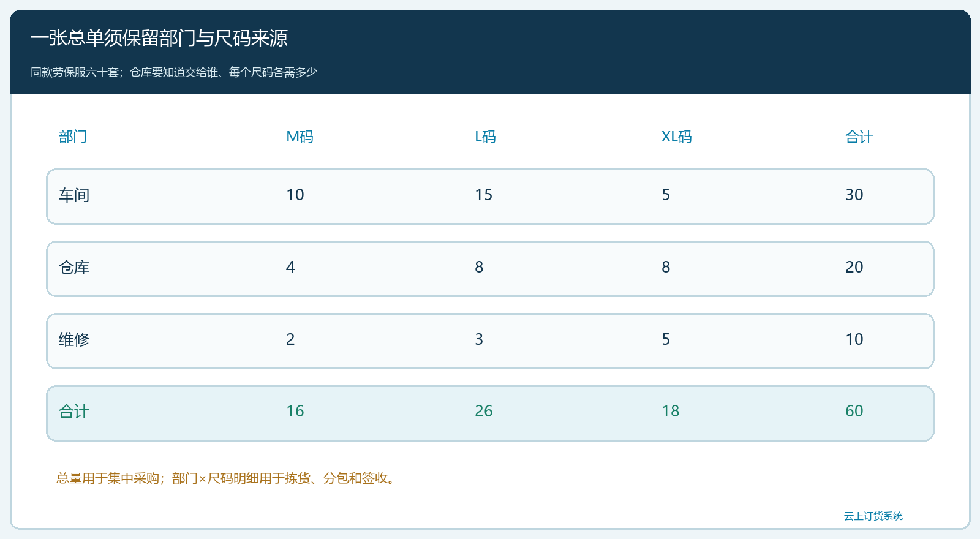Select the XL码 column header
This screenshot has width=980, height=539.
coord(676,137)
